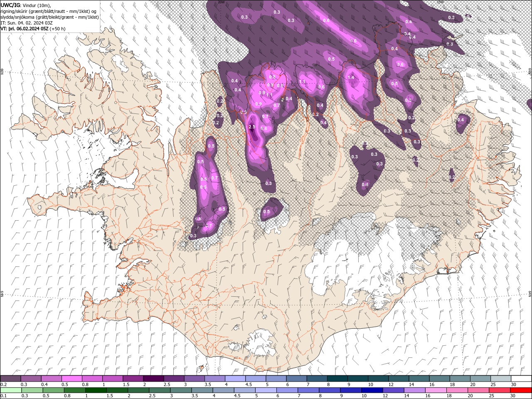
Task: Pick the snow legend swatch starting at 2.5
Action: [173, 379]
